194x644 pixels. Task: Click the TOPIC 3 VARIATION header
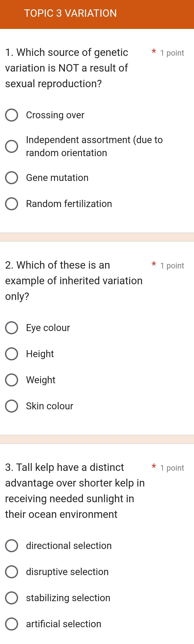coord(70,13)
